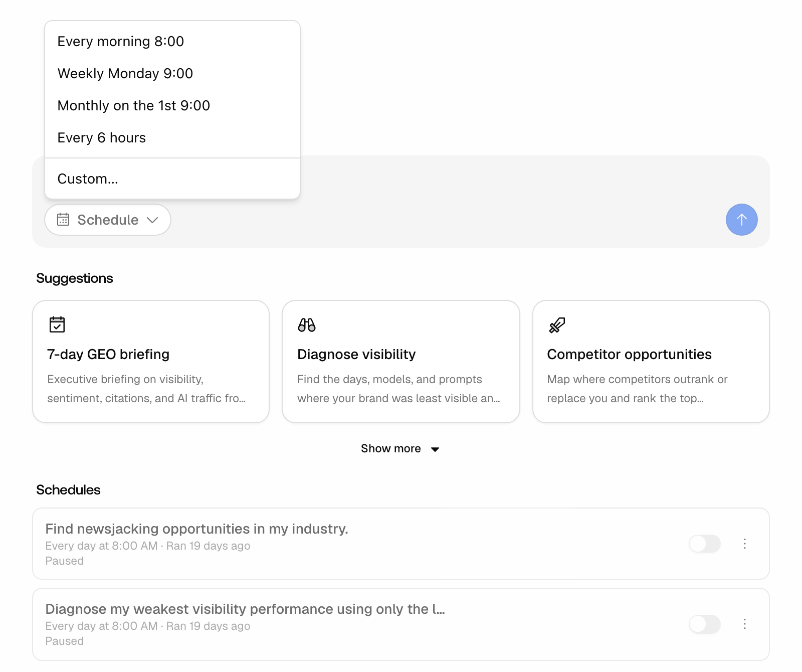Screen dimensions: 802x672
Task: Click Find the days, models description text
Action: pos(398,389)
